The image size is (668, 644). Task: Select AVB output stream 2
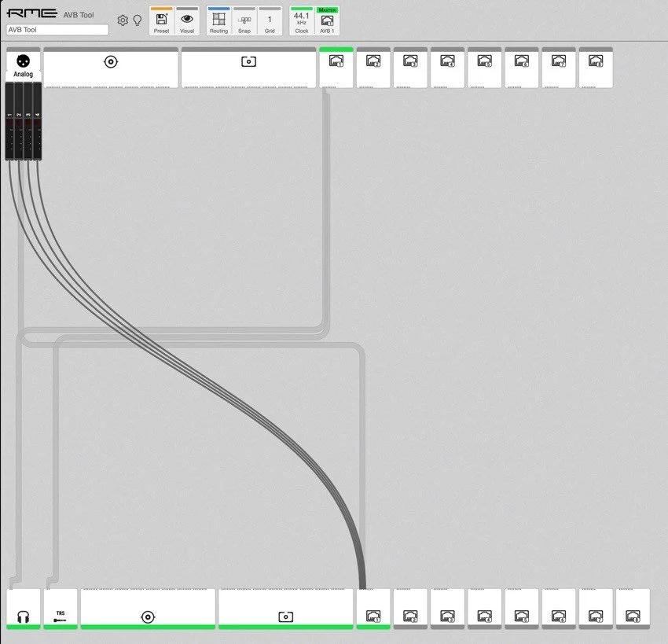click(410, 609)
